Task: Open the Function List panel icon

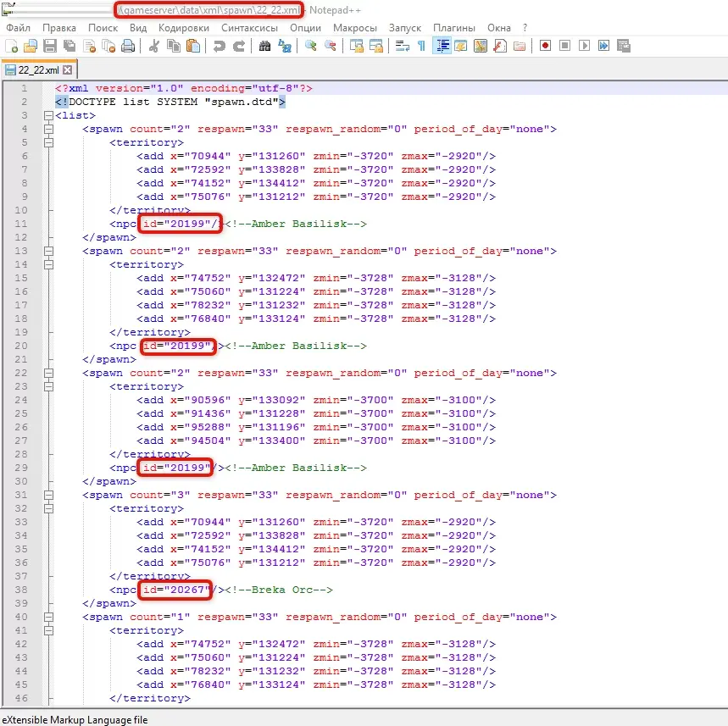Action: pyautogui.click(x=500, y=46)
